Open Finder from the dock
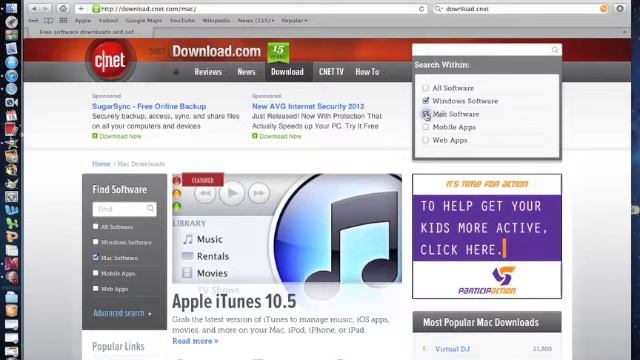Screen dimensions: 640x360 (x=11, y=8)
